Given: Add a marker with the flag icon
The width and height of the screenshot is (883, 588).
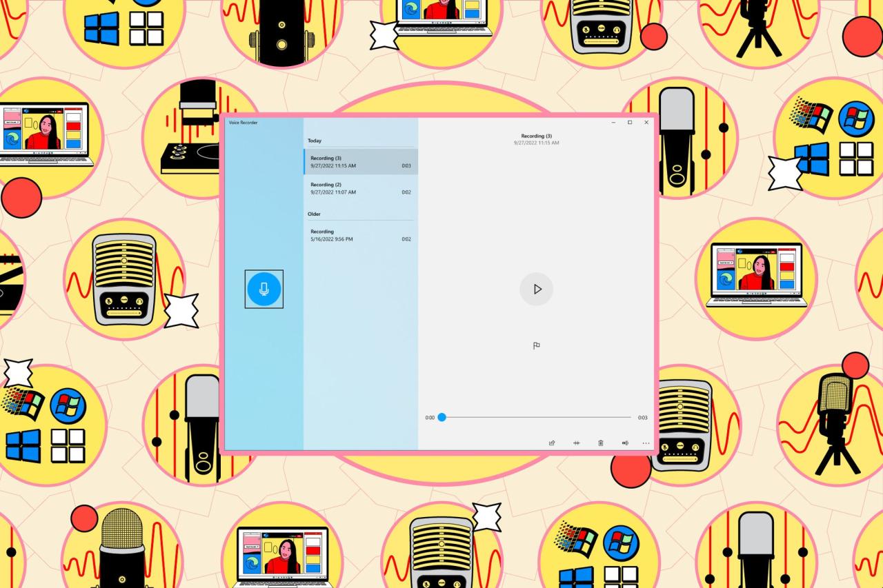Looking at the screenshot, I should (536, 346).
